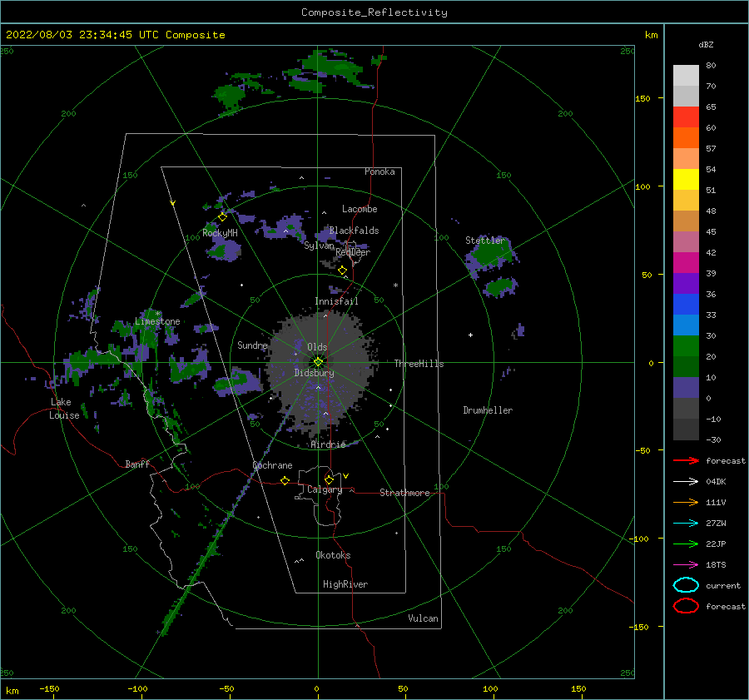This screenshot has width=749, height=700.
Task: Click the cyan current ellipse symbol
Action: (x=686, y=585)
